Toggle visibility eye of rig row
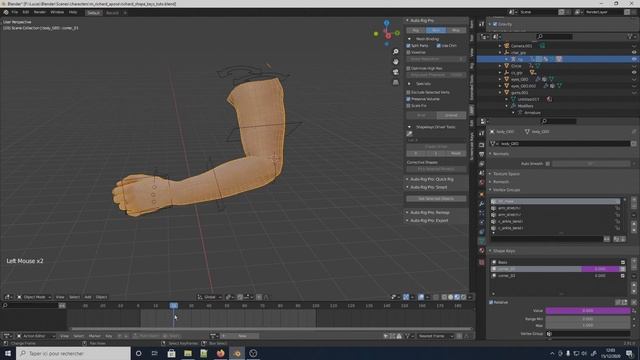Screen dimensions: 640x360 [634, 59]
